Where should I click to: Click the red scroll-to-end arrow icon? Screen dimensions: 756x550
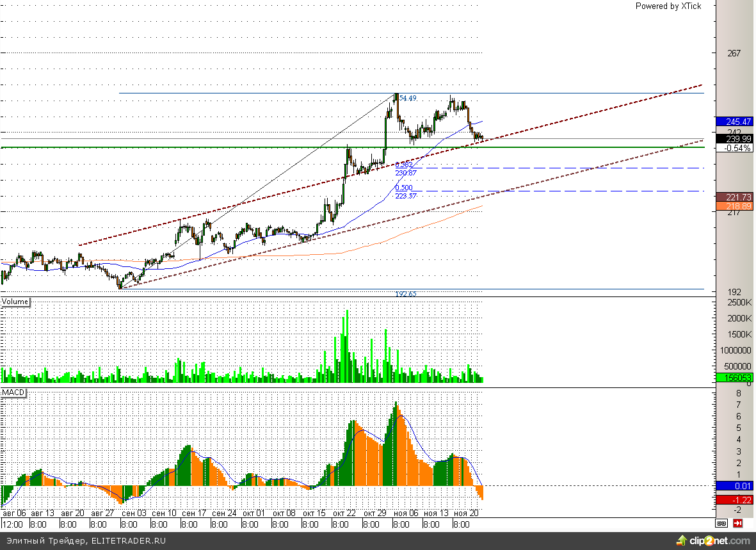pos(737,524)
